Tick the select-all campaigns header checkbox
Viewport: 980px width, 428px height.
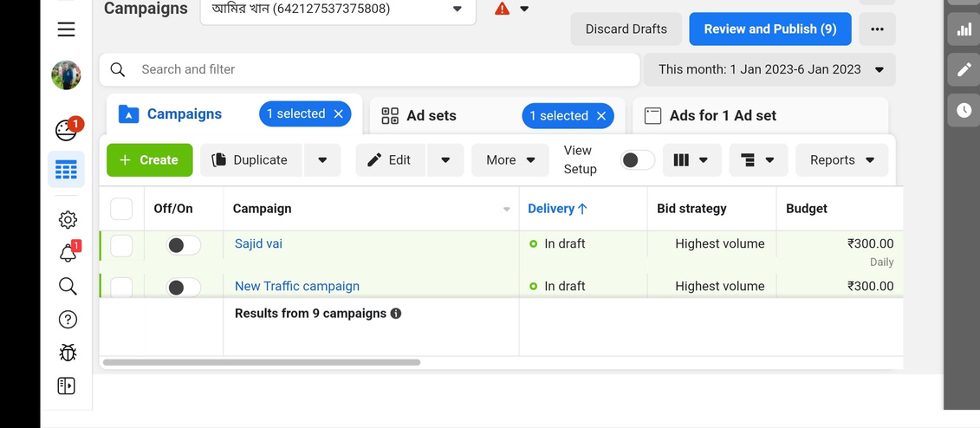(x=121, y=209)
